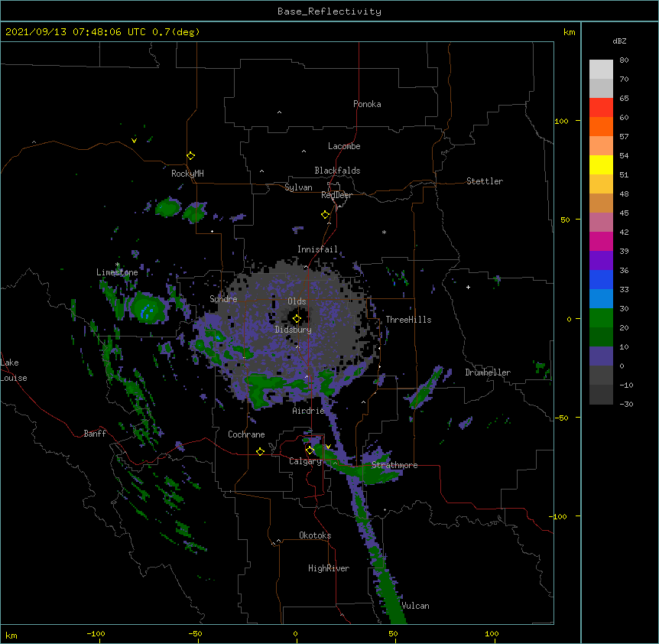
Task: Select the Okotoks label
Action: [x=315, y=535]
